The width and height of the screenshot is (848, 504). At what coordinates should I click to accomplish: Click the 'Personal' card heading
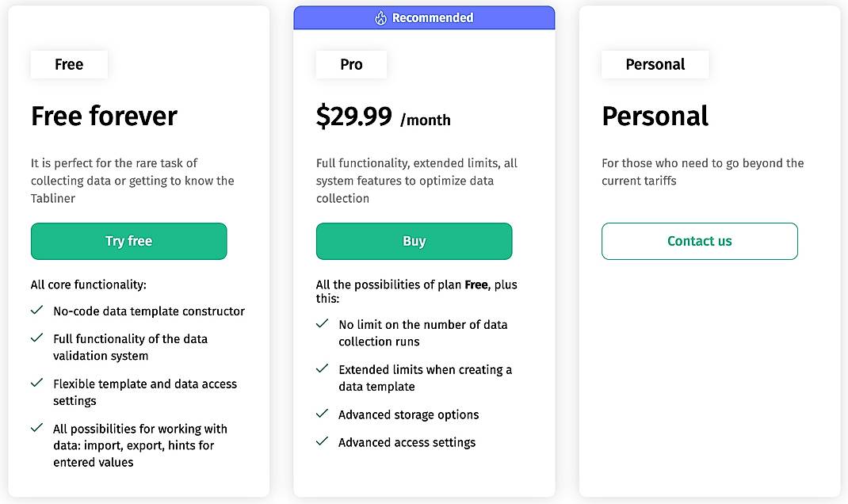click(x=655, y=116)
